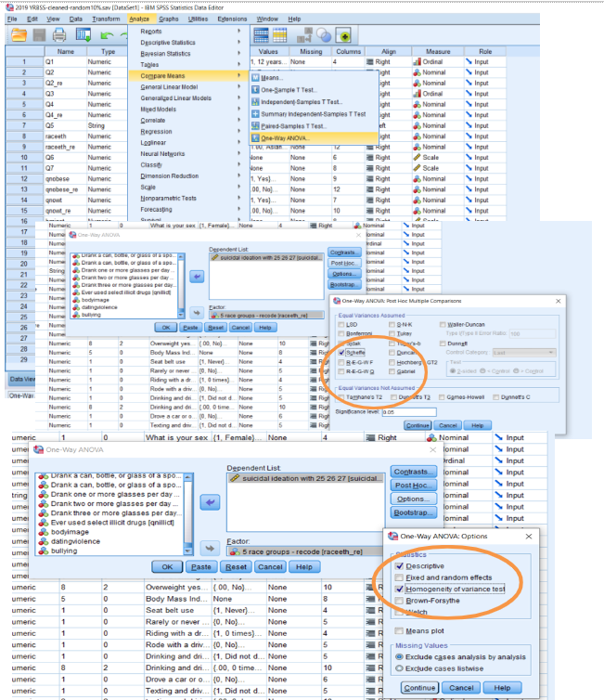604x700 pixels.
Task: Click Factor move-arrow button in large One-Way ANOVA dialog
Action: [x=210, y=548]
